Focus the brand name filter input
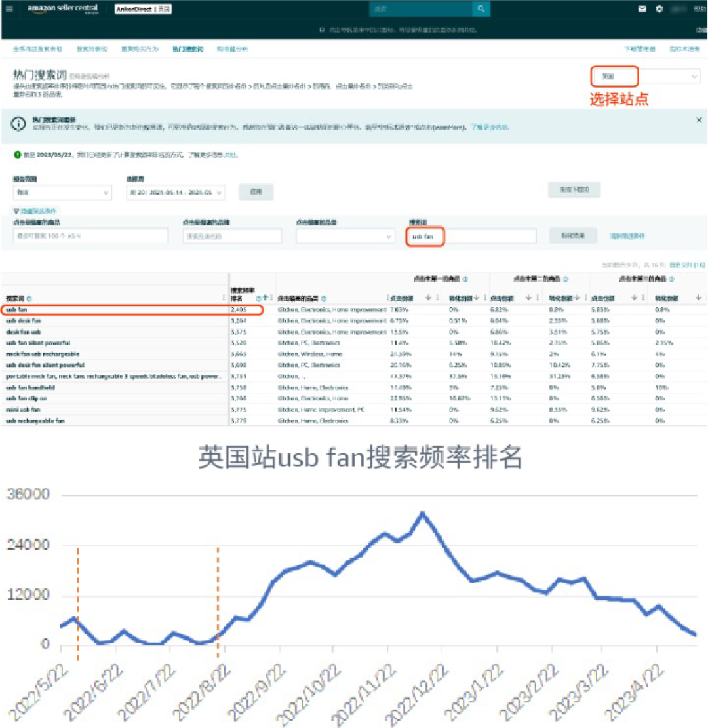708x728 pixels. 232,237
